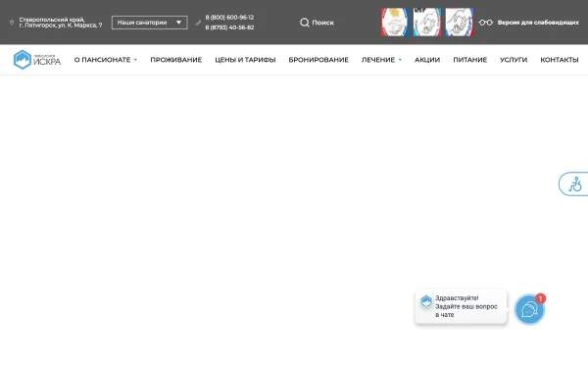
Task: Click the second handshake emblem thumbnail
Action: coord(427,23)
